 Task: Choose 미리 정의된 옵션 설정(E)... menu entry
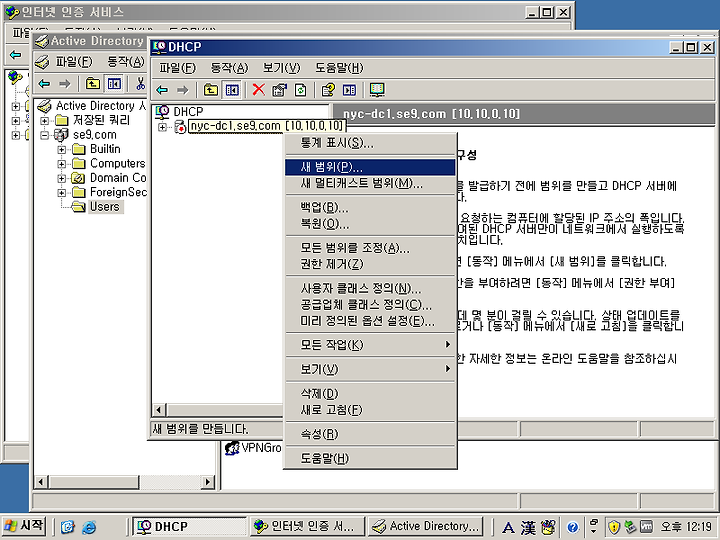click(370, 321)
